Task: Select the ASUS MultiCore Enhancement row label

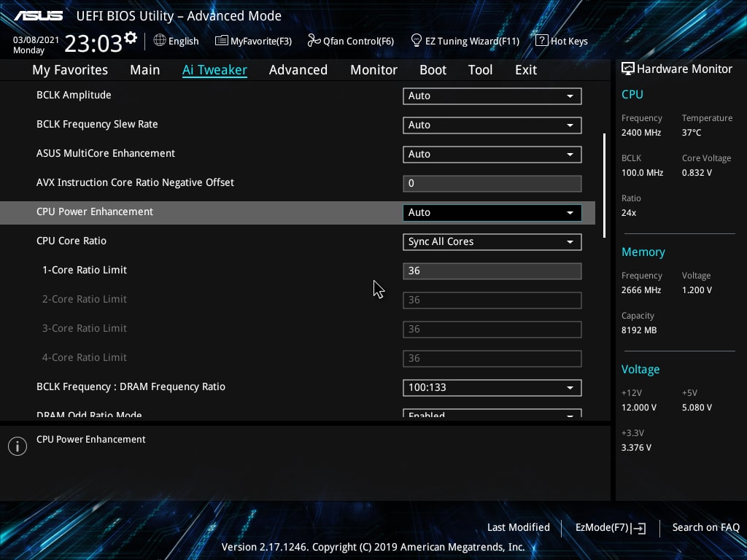Action: pos(106,153)
